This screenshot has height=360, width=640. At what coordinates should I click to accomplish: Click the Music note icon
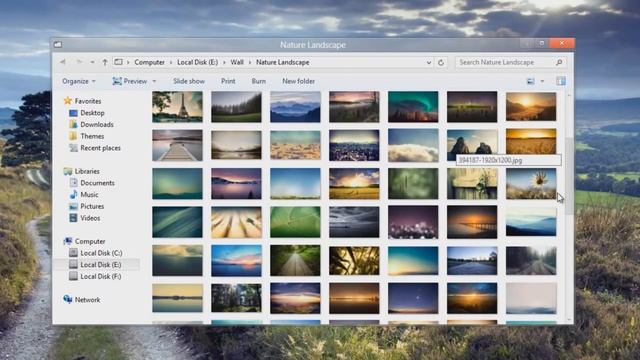(73, 194)
